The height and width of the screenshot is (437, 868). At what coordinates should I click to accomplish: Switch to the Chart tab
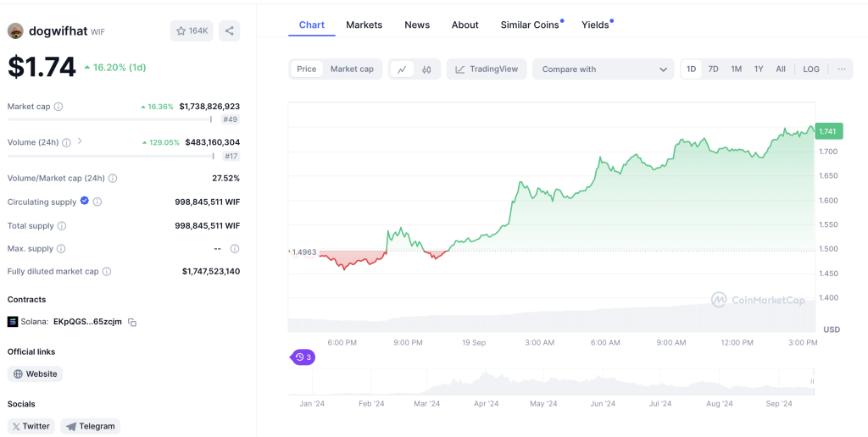[312, 25]
